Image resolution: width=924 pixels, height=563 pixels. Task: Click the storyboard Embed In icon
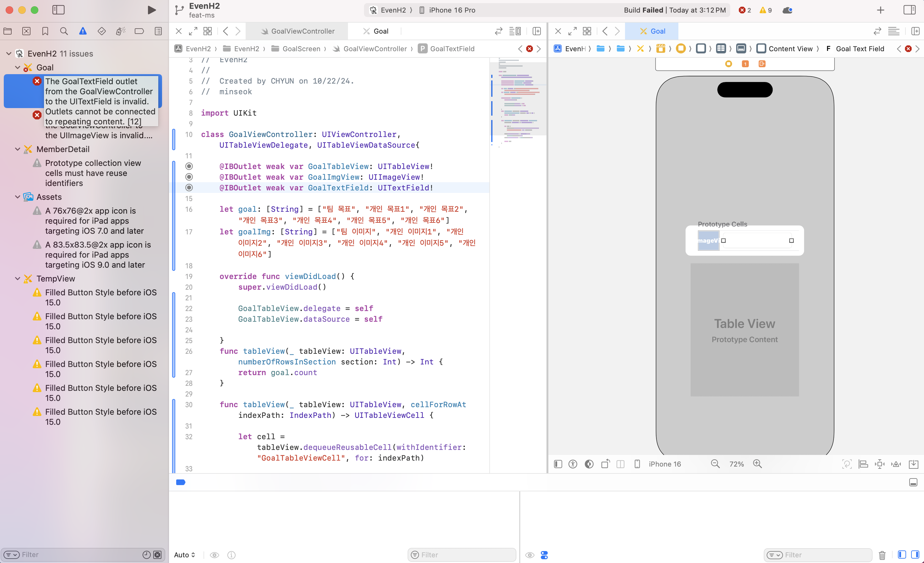point(914,464)
